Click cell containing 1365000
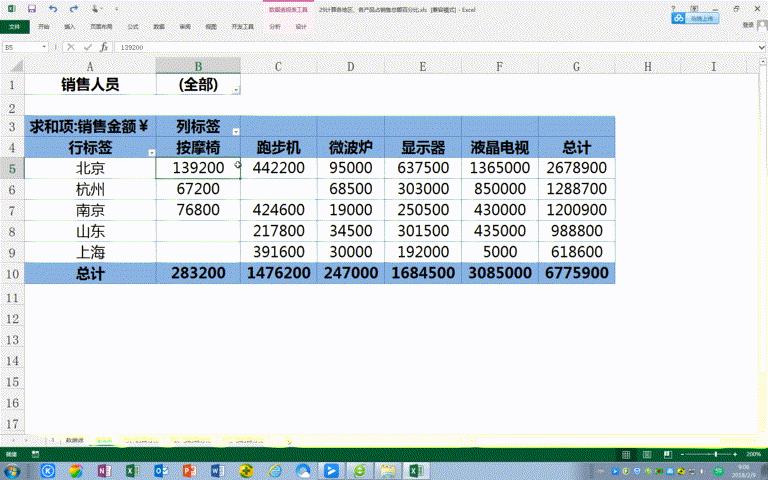The height and width of the screenshot is (480, 768). pos(500,168)
